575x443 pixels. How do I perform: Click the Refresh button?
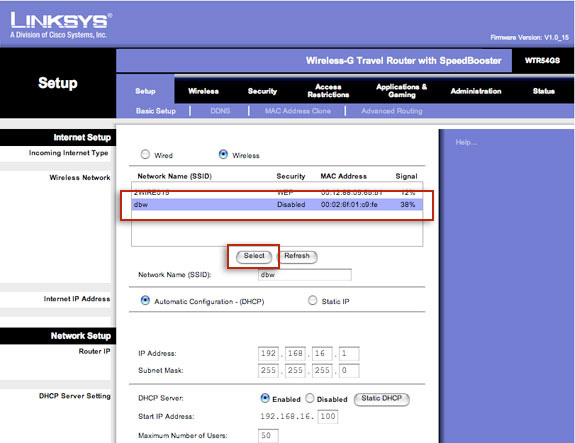pos(297,256)
